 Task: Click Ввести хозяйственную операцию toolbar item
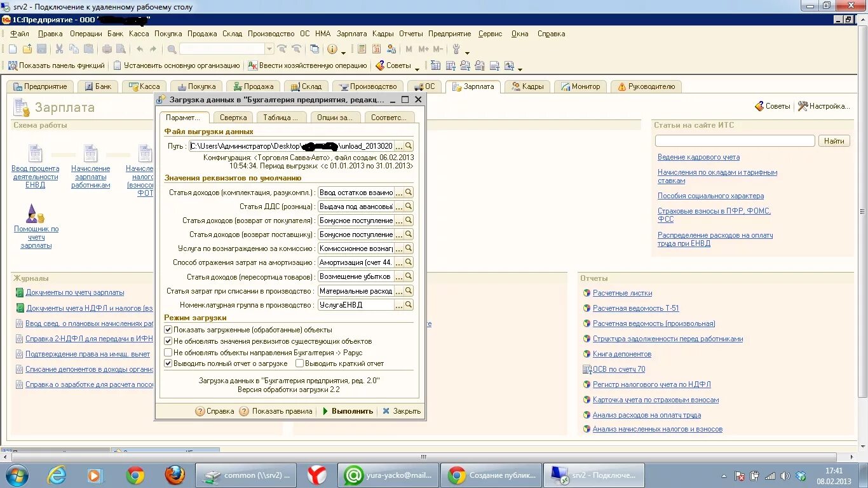coord(308,65)
